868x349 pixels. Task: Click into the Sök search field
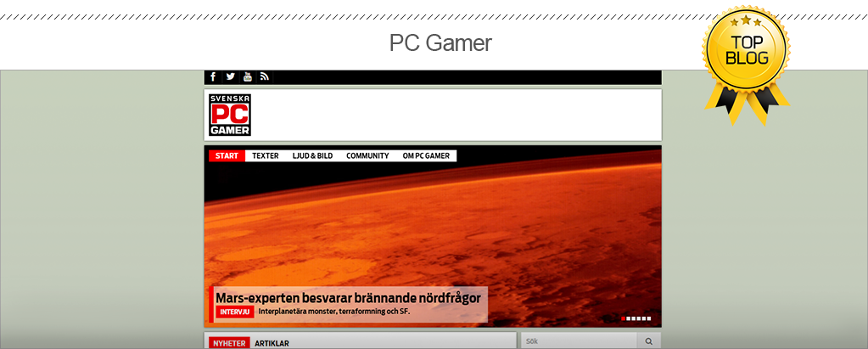pos(577,341)
